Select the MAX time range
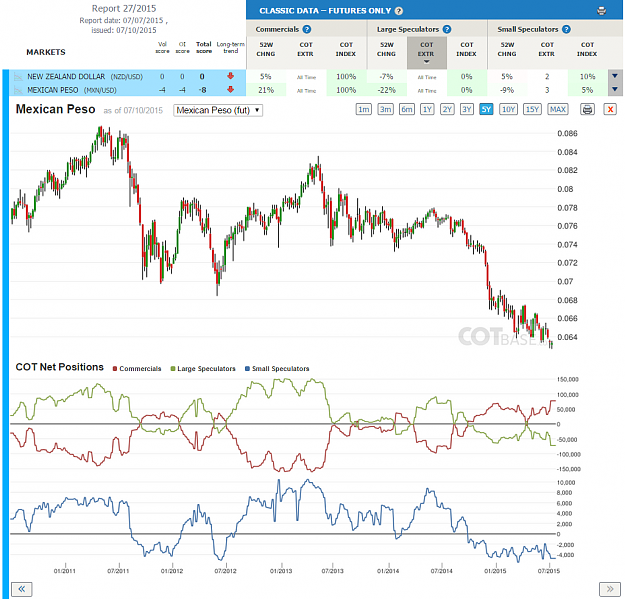 558,109
